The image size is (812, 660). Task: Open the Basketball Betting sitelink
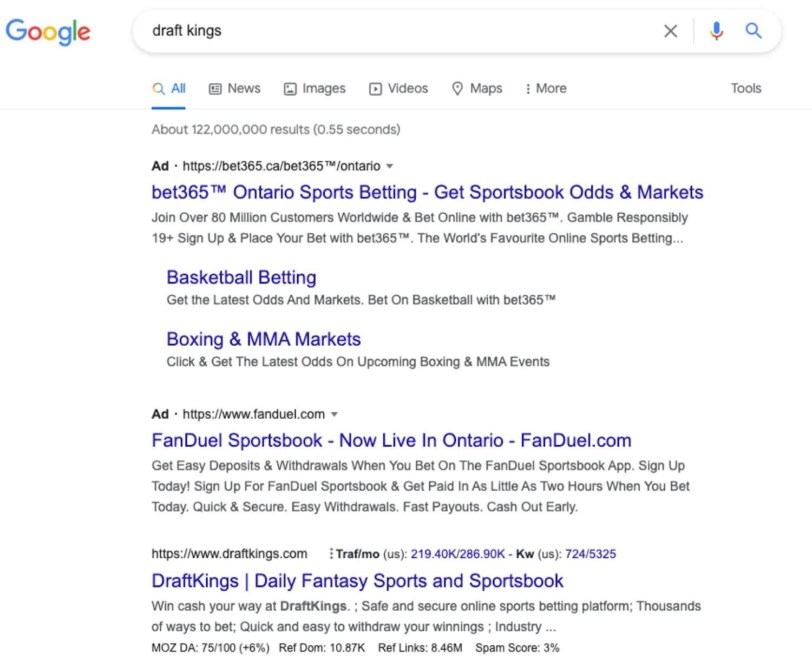coord(241,277)
